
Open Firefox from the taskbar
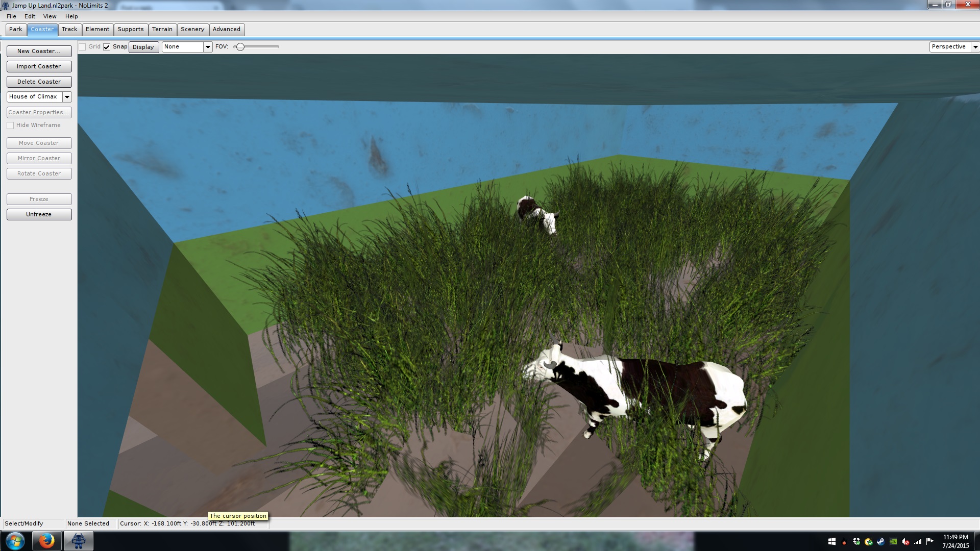46,541
